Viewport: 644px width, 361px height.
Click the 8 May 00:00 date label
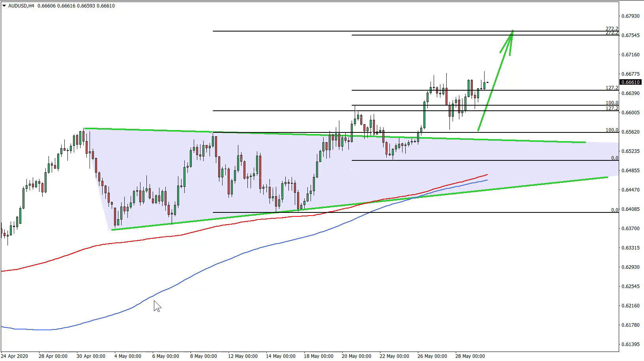coord(203,356)
